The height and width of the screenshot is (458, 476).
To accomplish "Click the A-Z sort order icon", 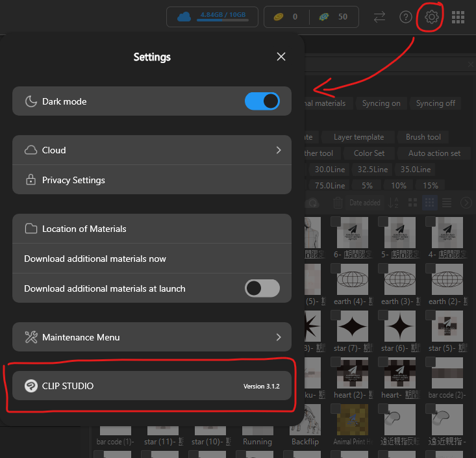I will (x=393, y=203).
